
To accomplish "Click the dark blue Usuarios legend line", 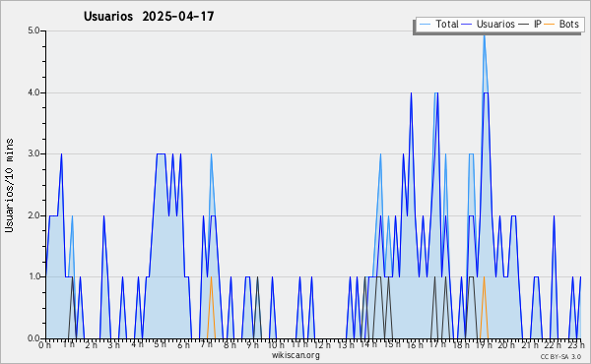I will [x=467, y=25].
